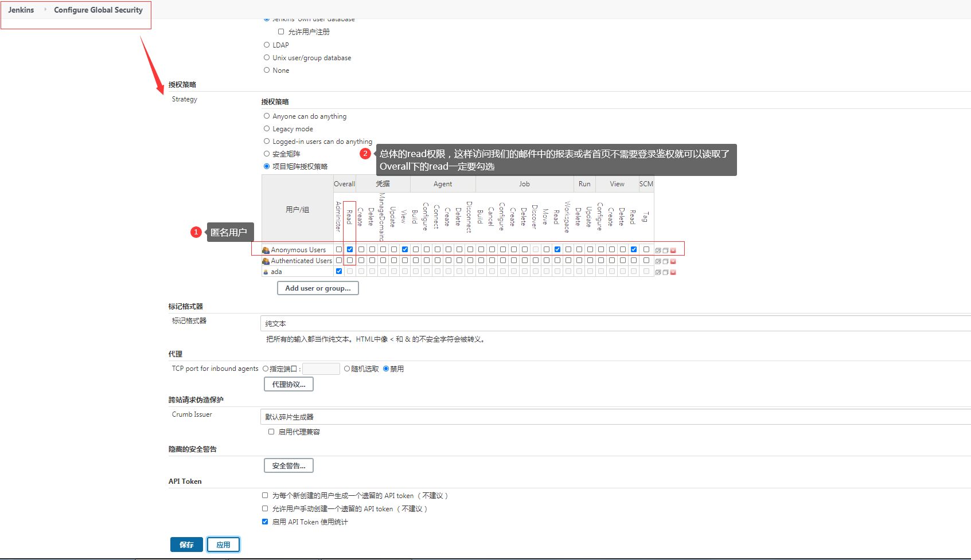Screen dimensions: 971x560
Task: Delete user ada row with red X
Action: (673, 272)
